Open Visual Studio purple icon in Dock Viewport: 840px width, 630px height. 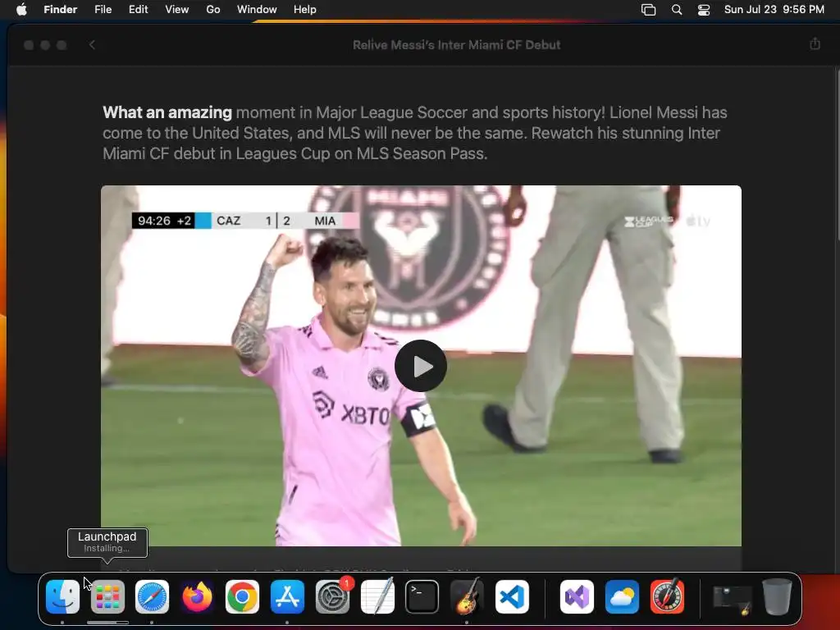(x=577, y=597)
